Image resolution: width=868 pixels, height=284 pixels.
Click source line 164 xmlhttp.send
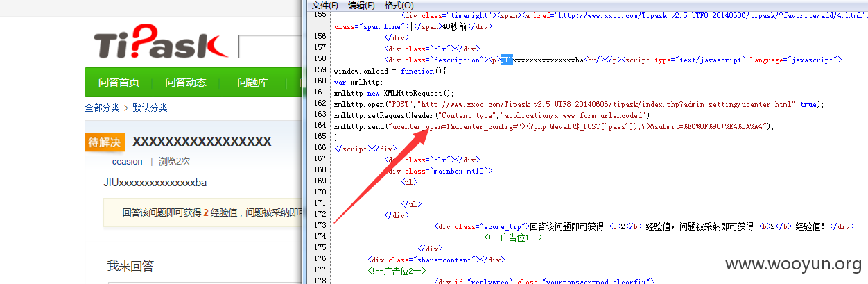553,126
